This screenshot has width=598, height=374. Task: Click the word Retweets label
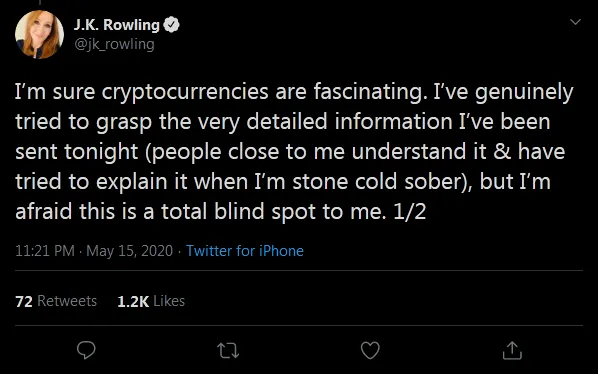coord(67,301)
